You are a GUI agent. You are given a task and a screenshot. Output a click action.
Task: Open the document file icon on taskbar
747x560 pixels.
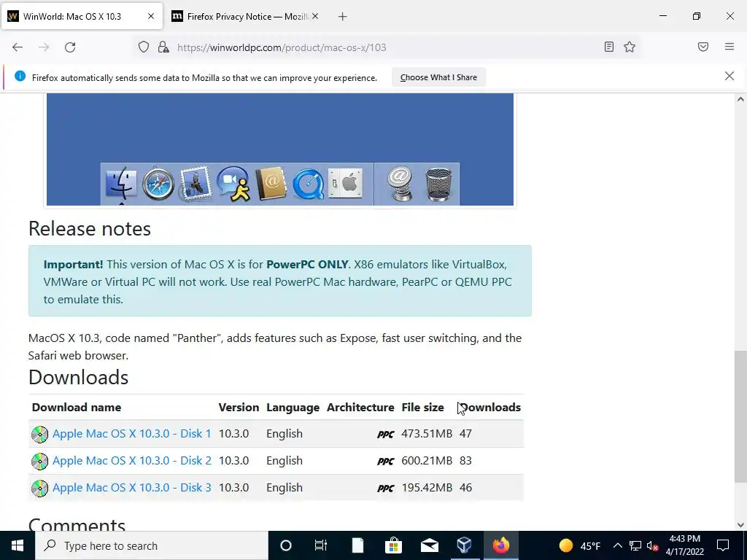[x=357, y=545]
